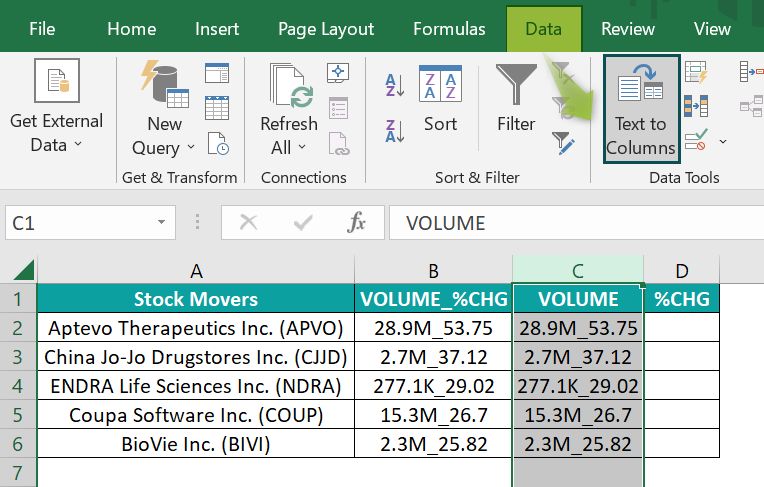Click column C cell 15.3M_26.7
The width and height of the screenshot is (764, 487).
pyautogui.click(x=578, y=415)
